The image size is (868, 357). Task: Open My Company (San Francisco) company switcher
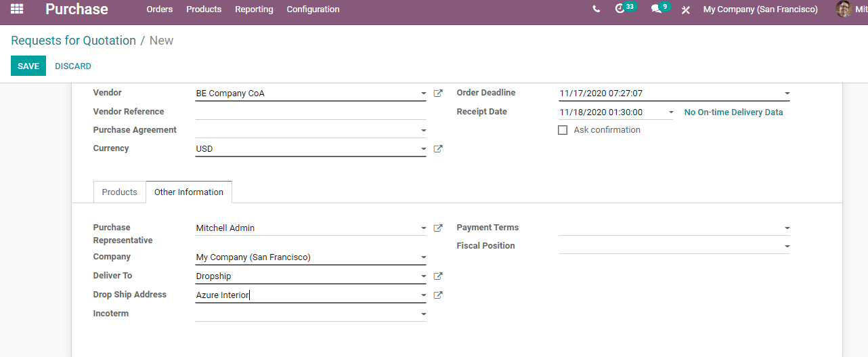click(760, 9)
